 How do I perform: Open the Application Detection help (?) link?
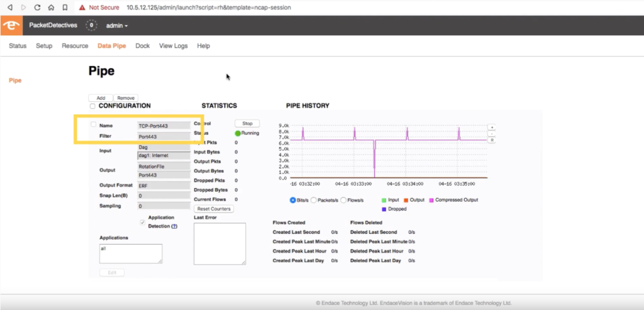[174, 226]
